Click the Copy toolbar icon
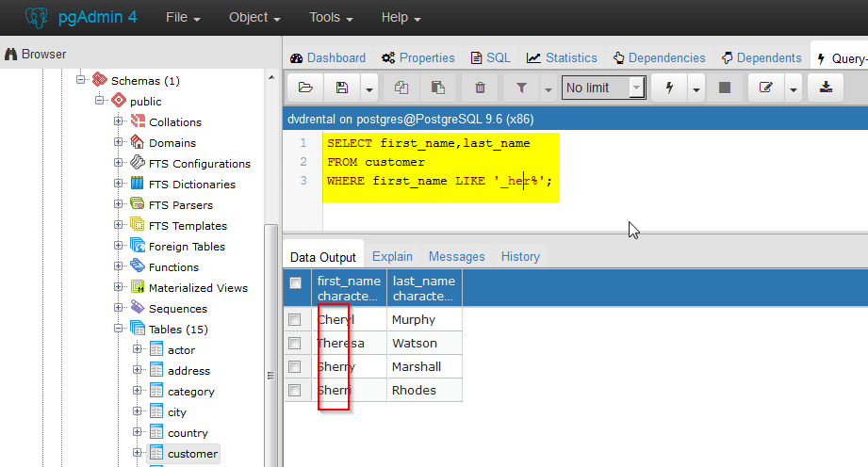Screen dimensions: 868x467 click(x=401, y=88)
